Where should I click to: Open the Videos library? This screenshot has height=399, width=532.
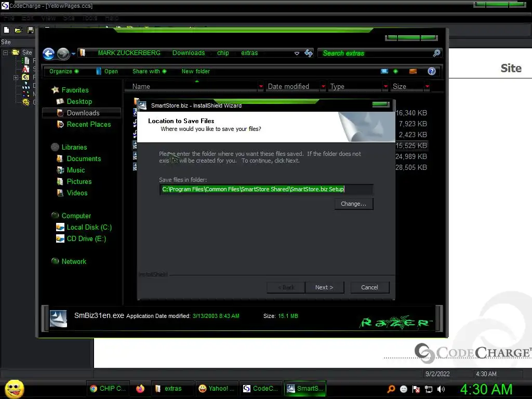77,193
